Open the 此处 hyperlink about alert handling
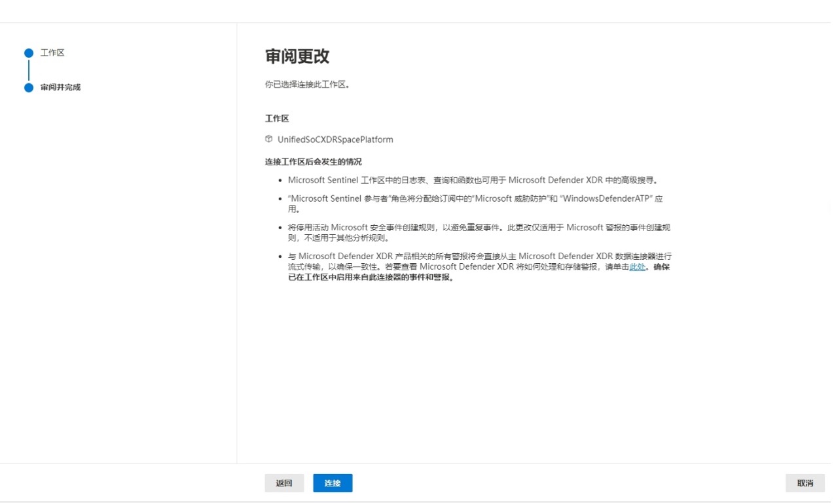The height and width of the screenshot is (504, 834). 638,267
